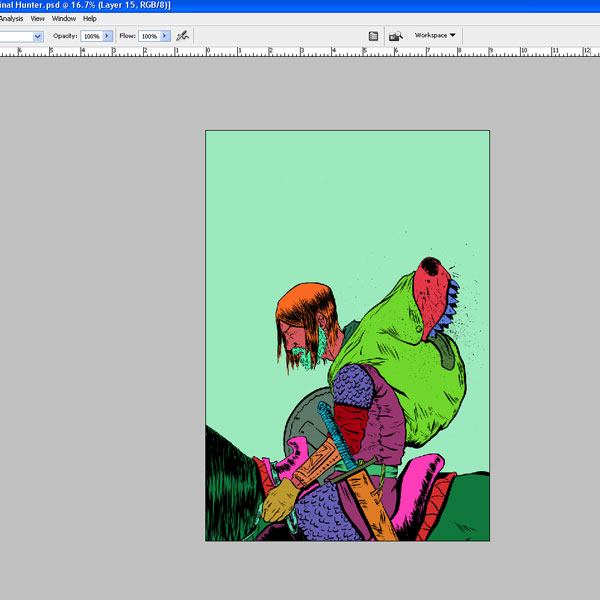Open the Flow slider arrow
Screen dimensions: 600x600
click(165, 36)
